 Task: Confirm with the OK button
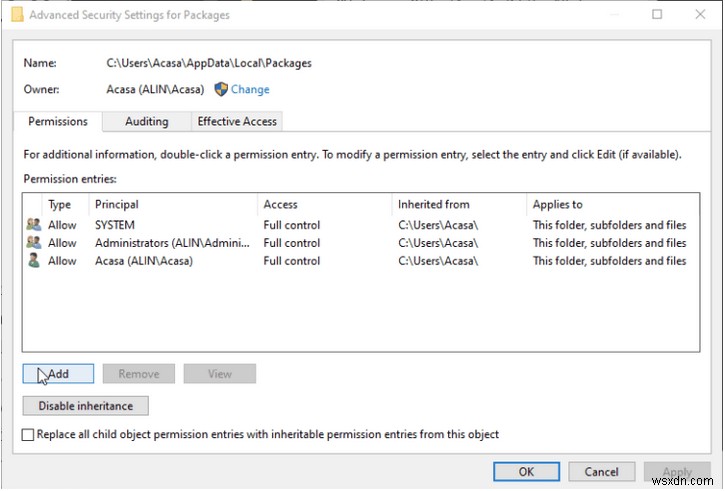(x=526, y=472)
